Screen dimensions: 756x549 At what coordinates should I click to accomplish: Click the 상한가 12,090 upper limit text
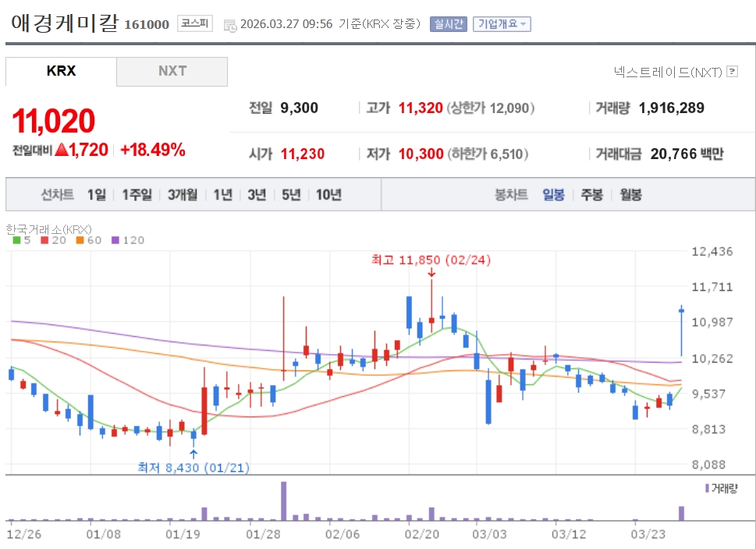(x=490, y=108)
